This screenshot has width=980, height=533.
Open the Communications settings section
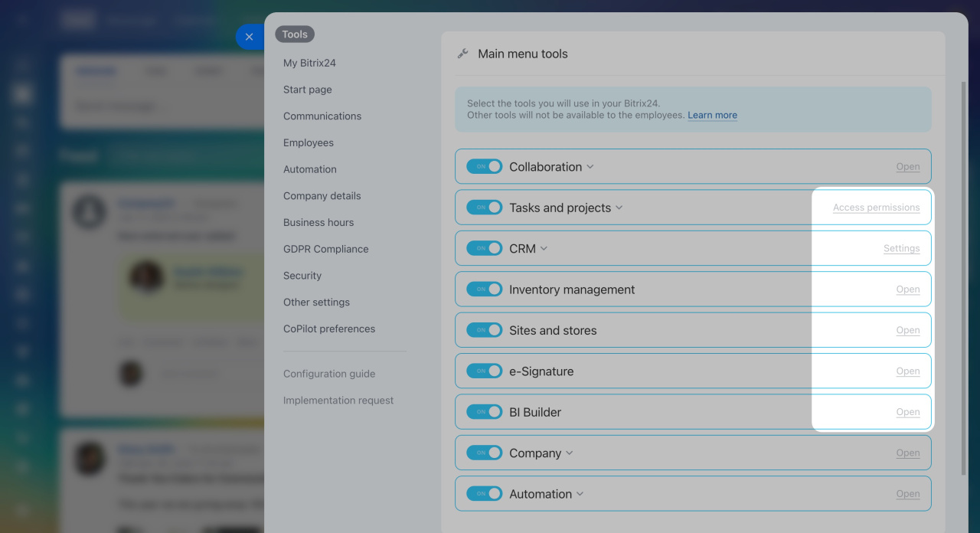(322, 116)
